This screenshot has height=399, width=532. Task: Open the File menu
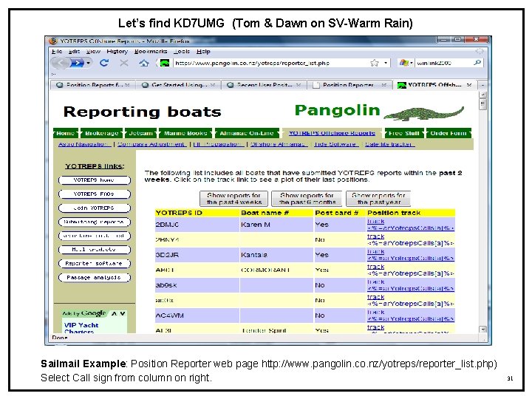tap(57, 52)
